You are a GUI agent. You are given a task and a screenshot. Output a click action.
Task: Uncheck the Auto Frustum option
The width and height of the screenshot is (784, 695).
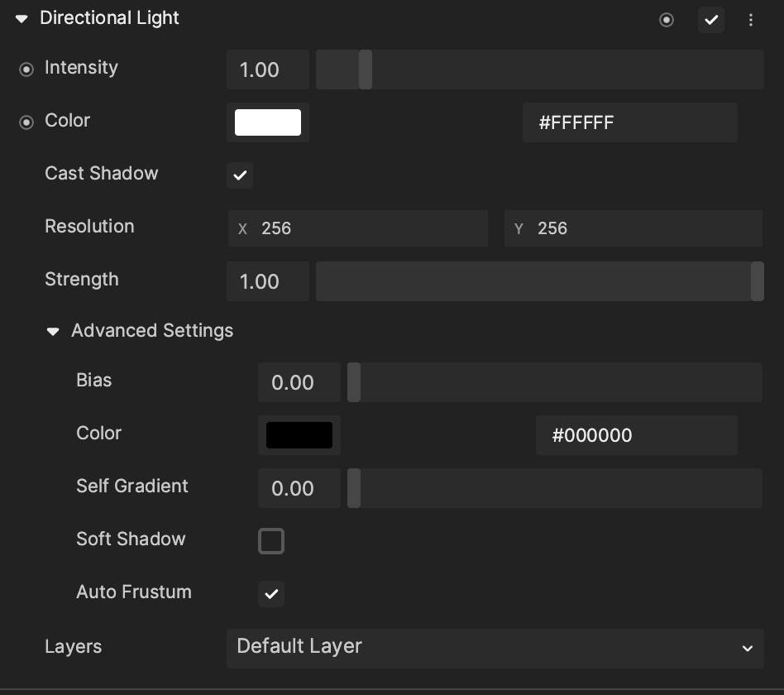[271, 594]
